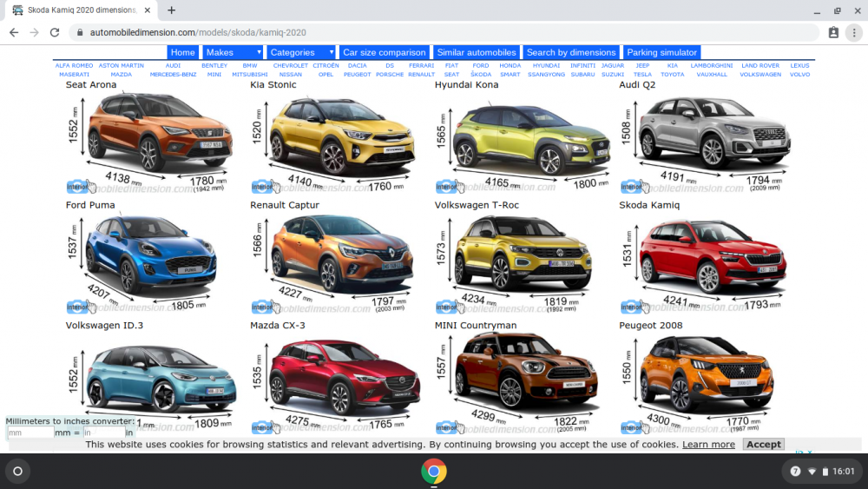Reload the current page

(x=54, y=33)
